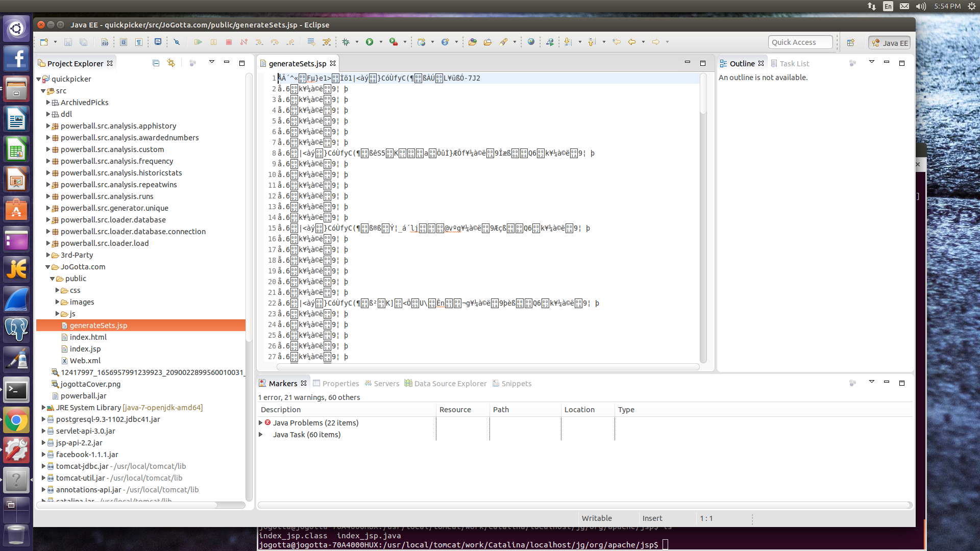
Task: Open Google Chrome from the launcher
Action: pos(16,421)
